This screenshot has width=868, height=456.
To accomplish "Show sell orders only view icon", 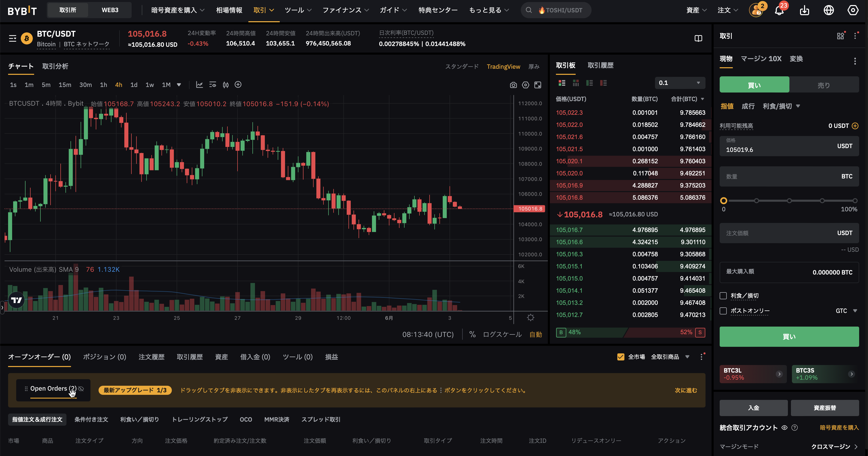I will point(603,83).
